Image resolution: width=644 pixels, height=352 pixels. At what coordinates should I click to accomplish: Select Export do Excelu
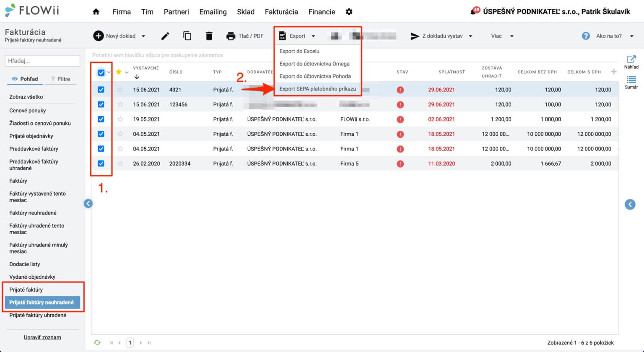299,51
